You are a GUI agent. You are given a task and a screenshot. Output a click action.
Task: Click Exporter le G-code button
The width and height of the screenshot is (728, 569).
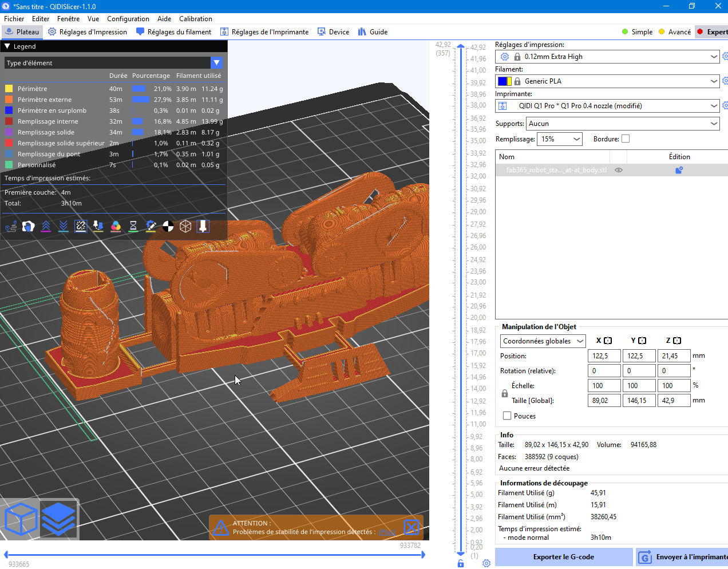coord(563,557)
